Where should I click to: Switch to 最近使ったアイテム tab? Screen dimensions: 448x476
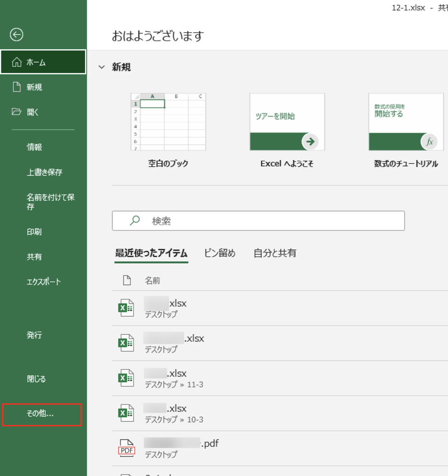151,253
